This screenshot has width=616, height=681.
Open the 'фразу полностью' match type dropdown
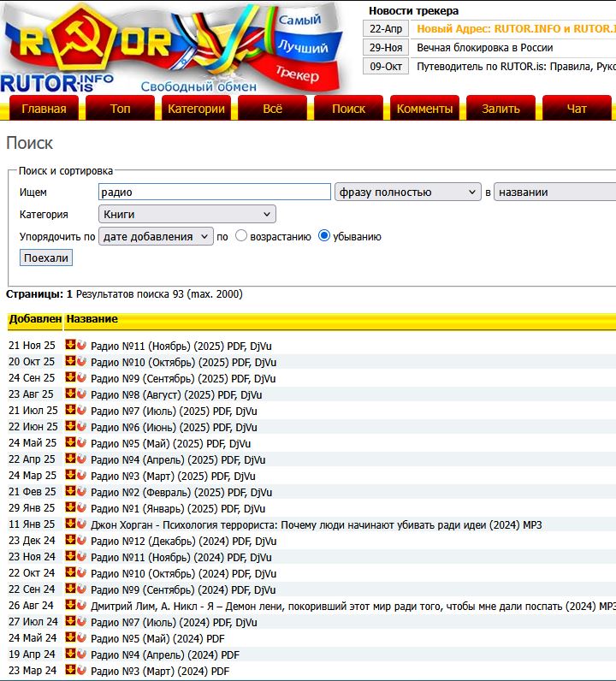coord(407,192)
